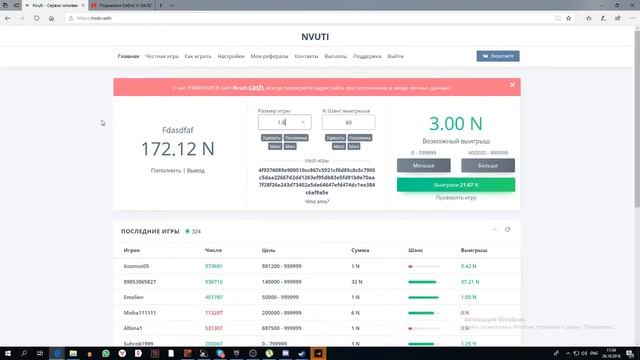Open the Вывод withdrawal link
Screen dimensions: 640x360
[196, 171]
